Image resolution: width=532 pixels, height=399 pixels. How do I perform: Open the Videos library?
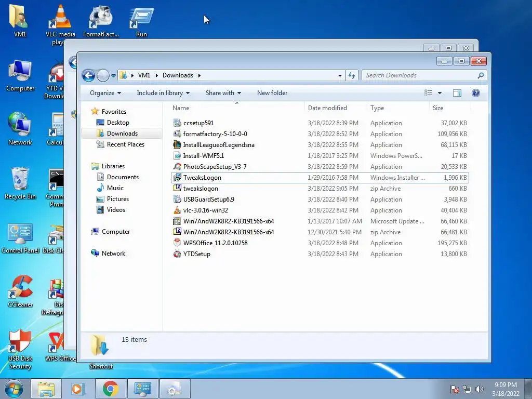pos(111,210)
